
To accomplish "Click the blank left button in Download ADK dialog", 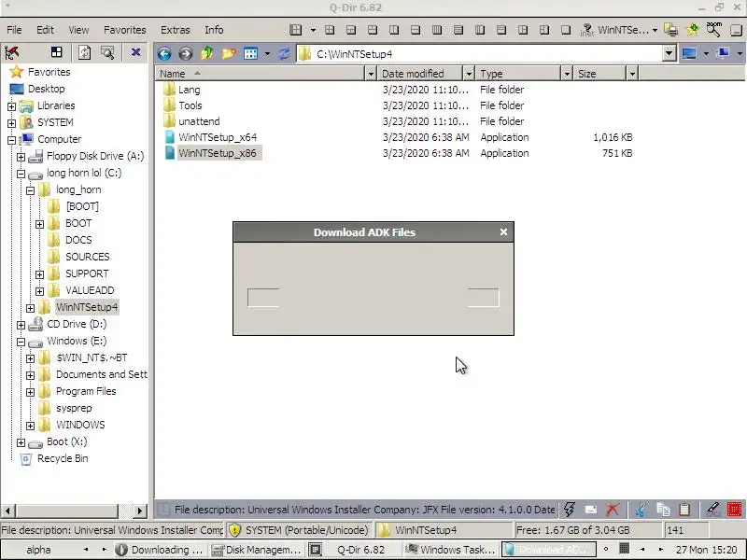I will (263, 298).
